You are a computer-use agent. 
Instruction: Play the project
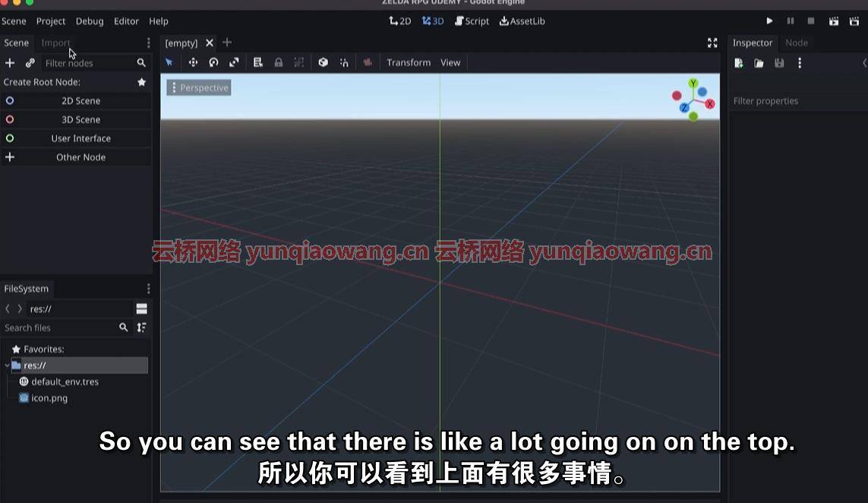click(x=769, y=21)
